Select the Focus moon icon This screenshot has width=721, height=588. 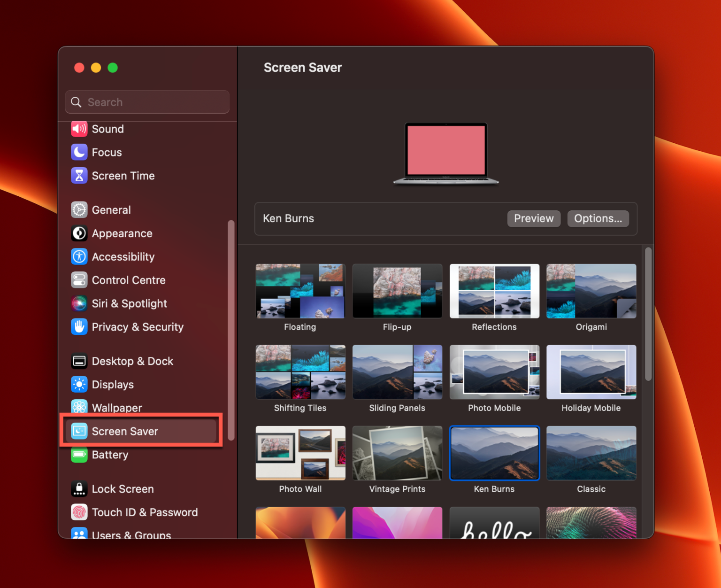point(79,152)
